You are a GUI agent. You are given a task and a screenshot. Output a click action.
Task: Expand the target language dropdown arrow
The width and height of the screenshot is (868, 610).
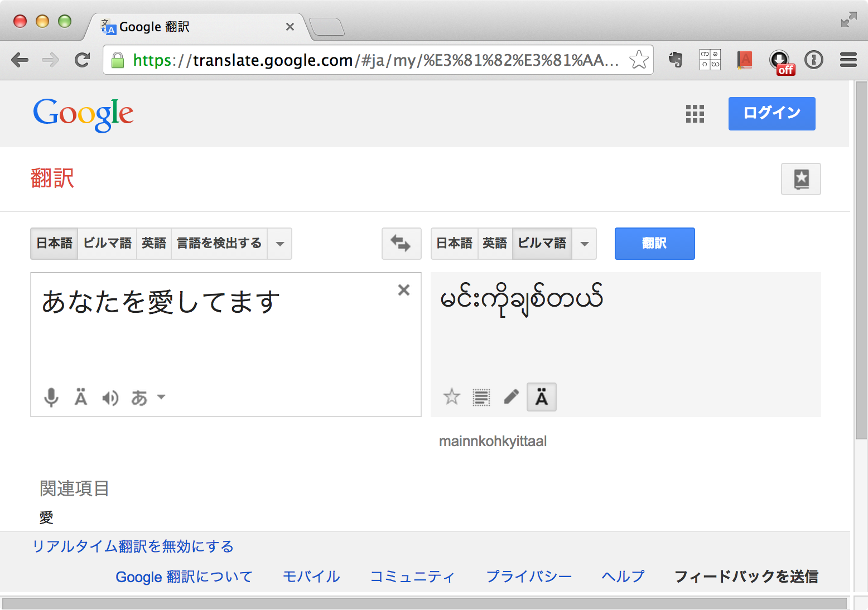click(585, 244)
